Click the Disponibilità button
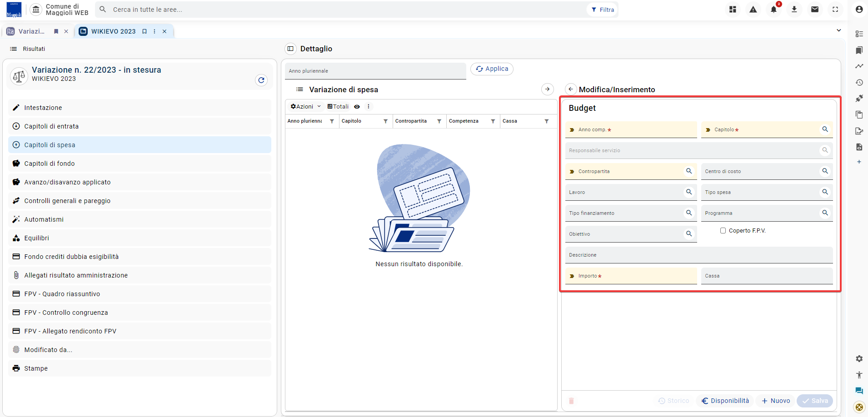 [x=725, y=401]
